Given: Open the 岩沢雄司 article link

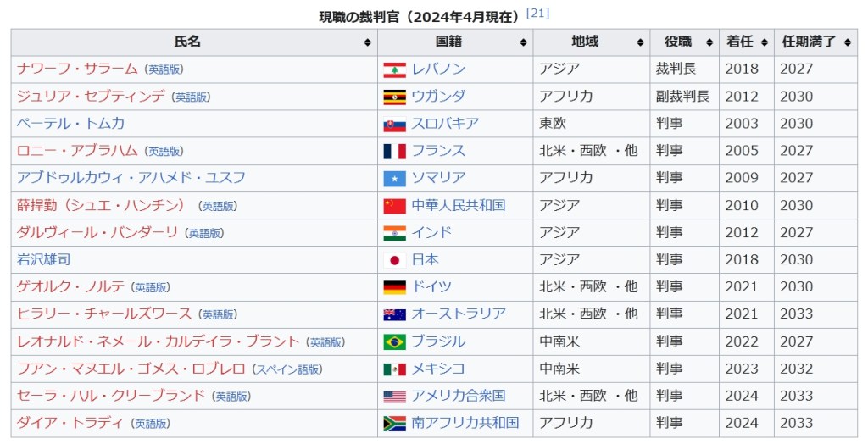Looking at the screenshot, I should [x=43, y=259].
